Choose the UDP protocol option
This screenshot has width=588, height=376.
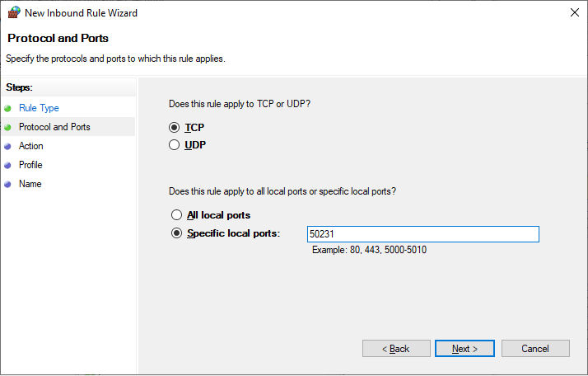coord(175,145)
